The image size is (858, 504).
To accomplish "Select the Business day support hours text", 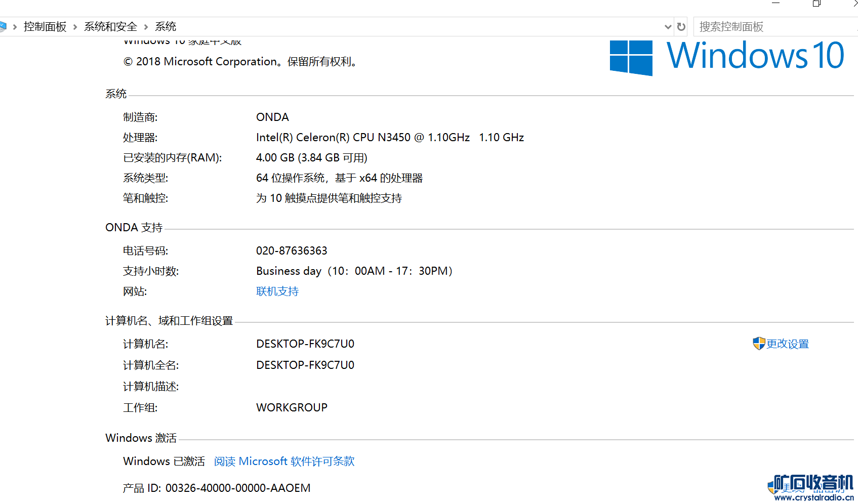I will coord(354,271).
